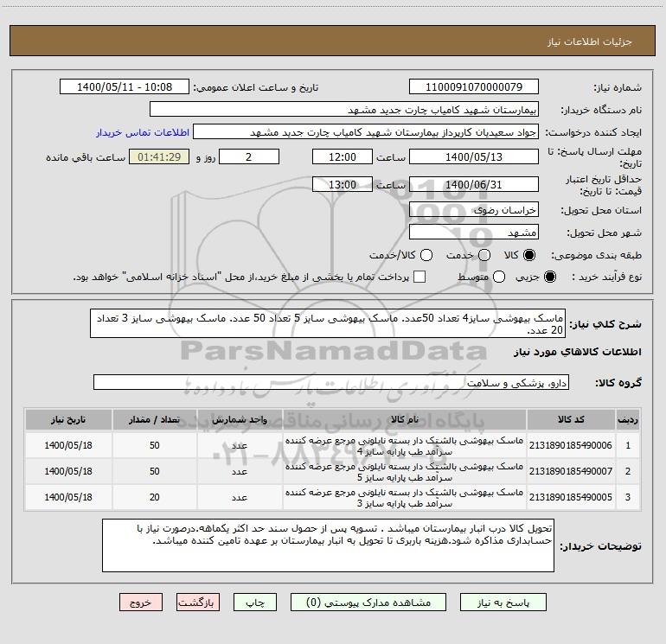Select the جزیی purchase type radio

[550, 277]
